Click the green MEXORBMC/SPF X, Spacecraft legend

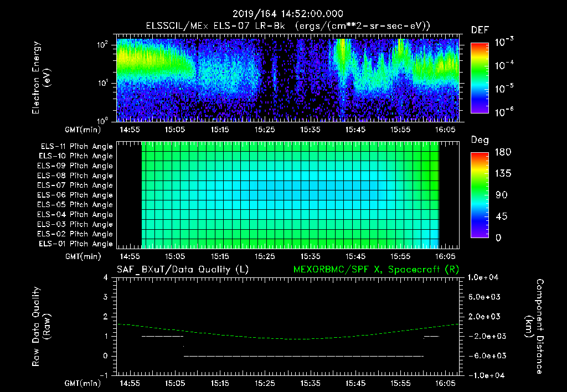pos(376,270)
